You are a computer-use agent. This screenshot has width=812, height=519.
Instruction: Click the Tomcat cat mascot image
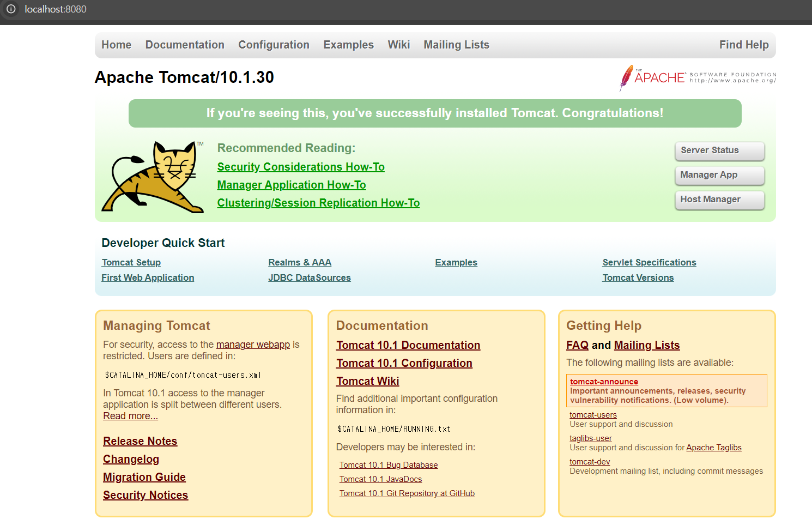pyautogui.click(x=153, y=177)
